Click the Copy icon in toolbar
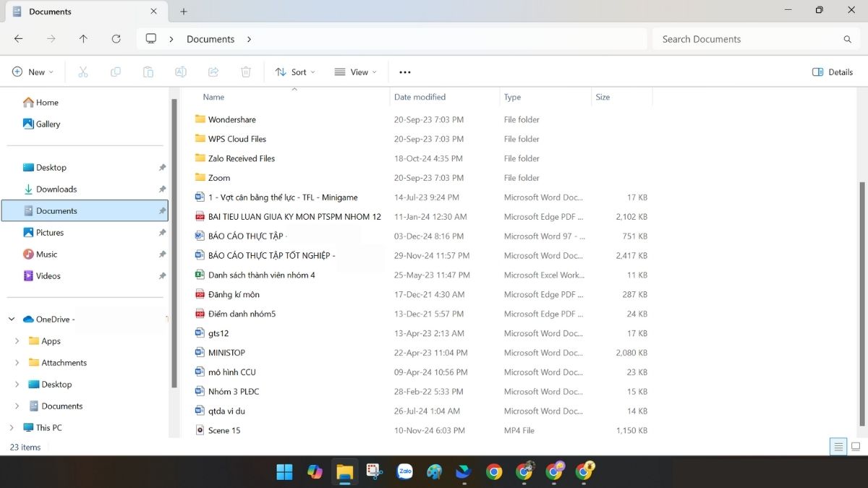 [x=116, y=72]
